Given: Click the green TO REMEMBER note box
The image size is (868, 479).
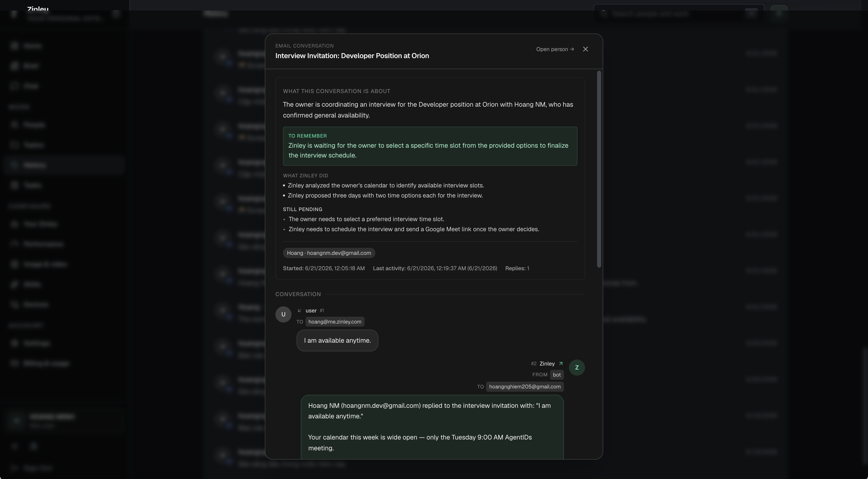Looking at the screenshot, I should [430, 146].
